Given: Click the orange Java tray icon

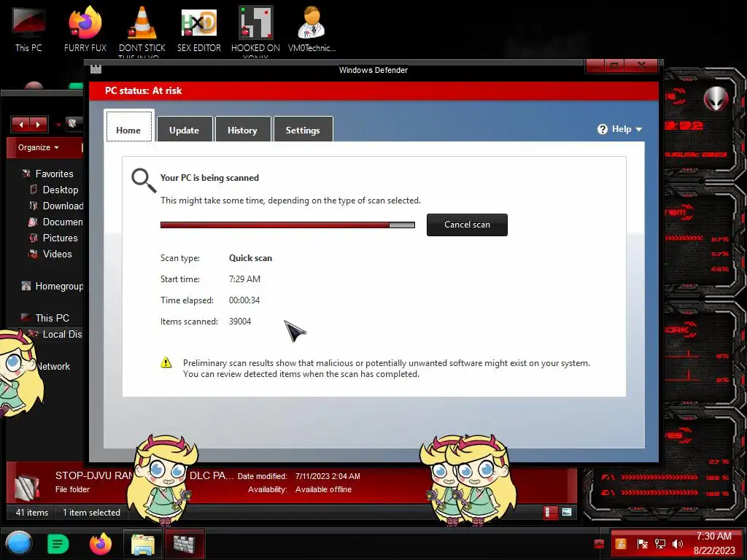Looking at the screenshot, I should pos(621,544).
